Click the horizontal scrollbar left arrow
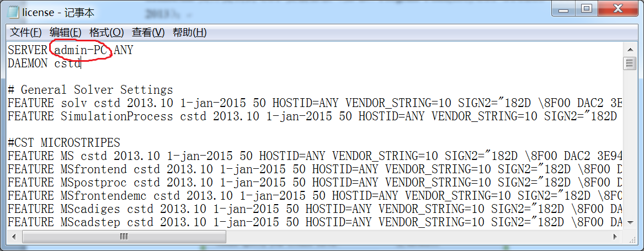This screenshot has width=644, height=251. pyautogui.click(x=14, y=237)
